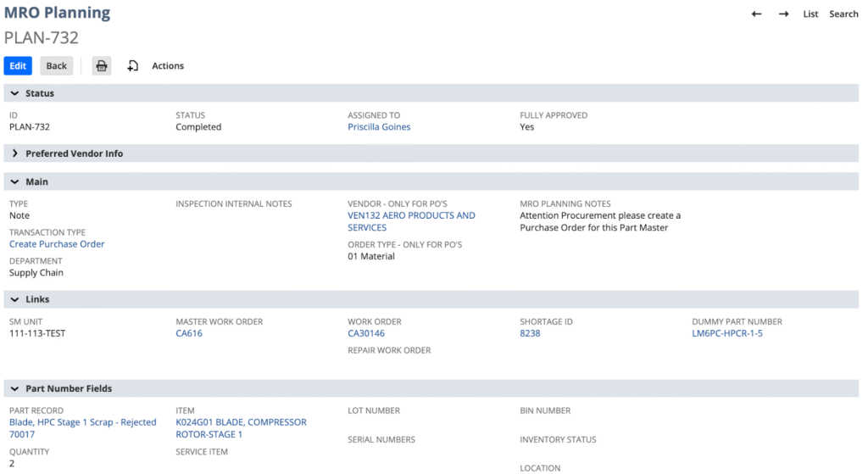This screenshot has width=868, height=474.
Task: Click the Back button
Action: [x=57, y=66]
